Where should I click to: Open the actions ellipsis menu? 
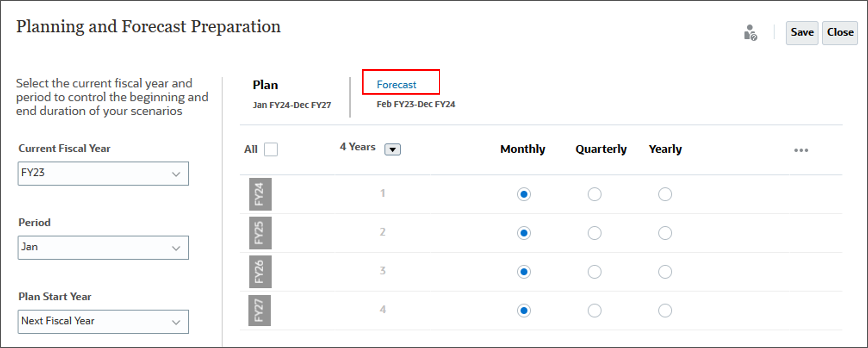[x=801, y=151]
